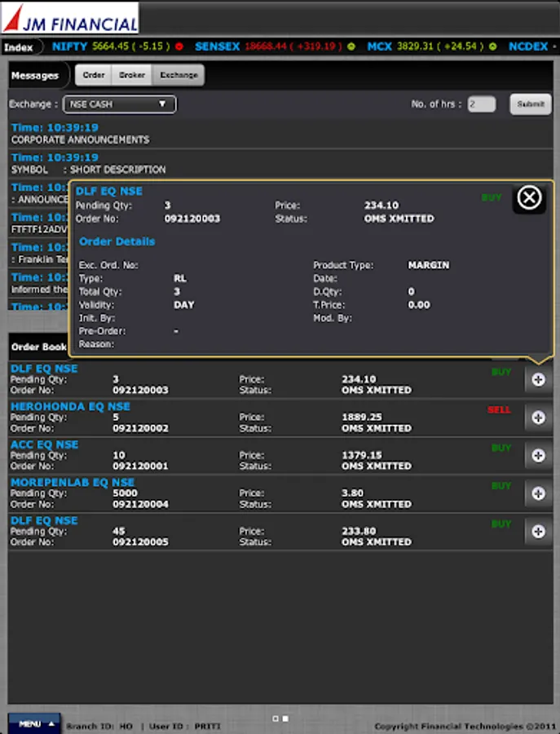Select the Exchange messages tab

pos(179,75)
